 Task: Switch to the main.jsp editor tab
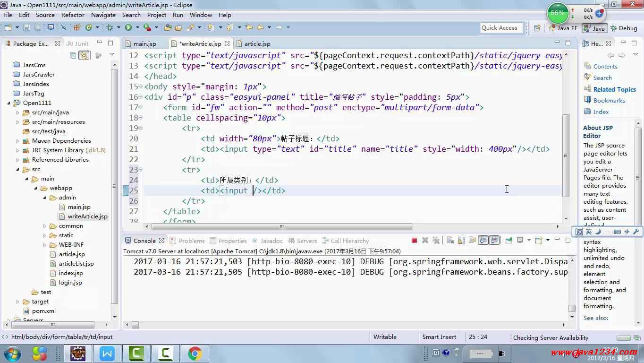[x=144, y=43]
